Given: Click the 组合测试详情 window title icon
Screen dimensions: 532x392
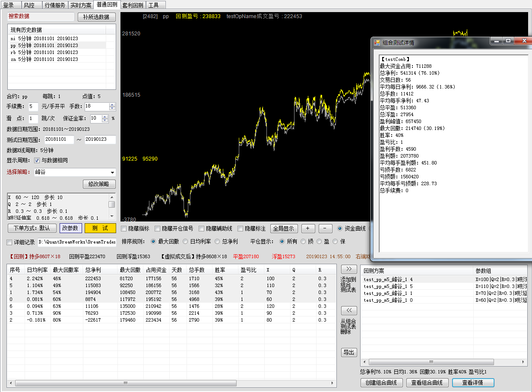Looking at the screenshot, I should click(x=377, y=43).
